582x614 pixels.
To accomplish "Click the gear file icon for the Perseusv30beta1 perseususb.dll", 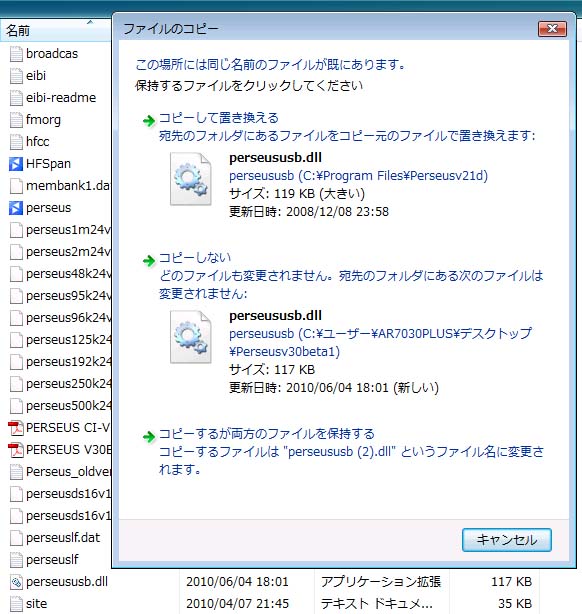I will pyautogui.click(x=190, y=337).
